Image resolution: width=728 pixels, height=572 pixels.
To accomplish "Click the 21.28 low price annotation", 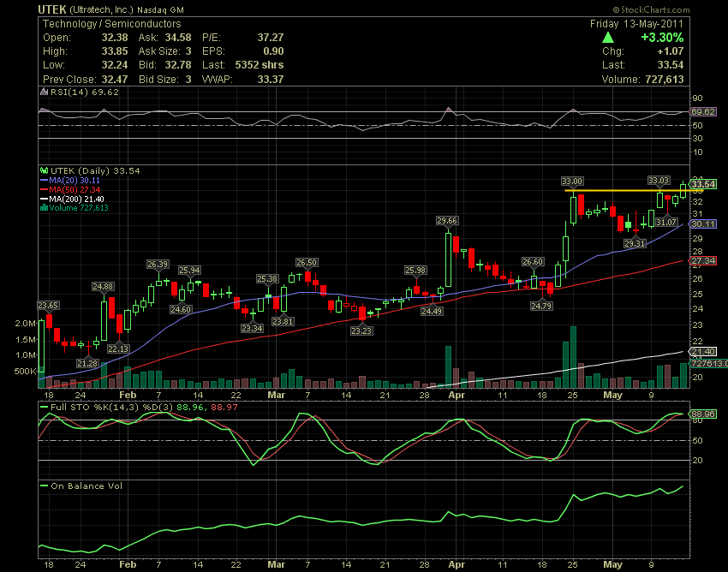I will coord(87,364).
